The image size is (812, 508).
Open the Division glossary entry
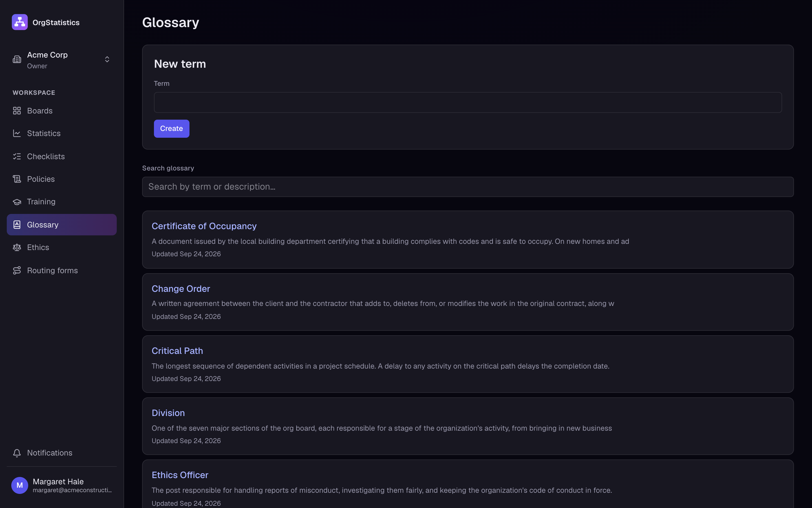click(168, 413)
